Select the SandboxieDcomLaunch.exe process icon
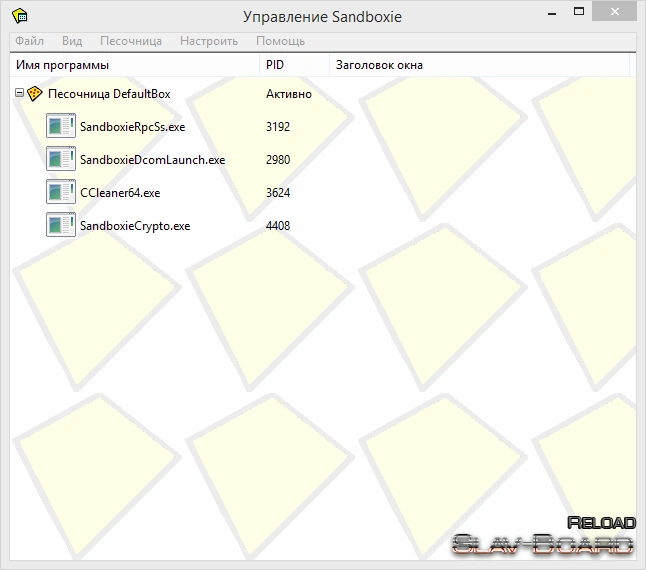The width and height of the screenshot is (646, 570). [61, 159]
